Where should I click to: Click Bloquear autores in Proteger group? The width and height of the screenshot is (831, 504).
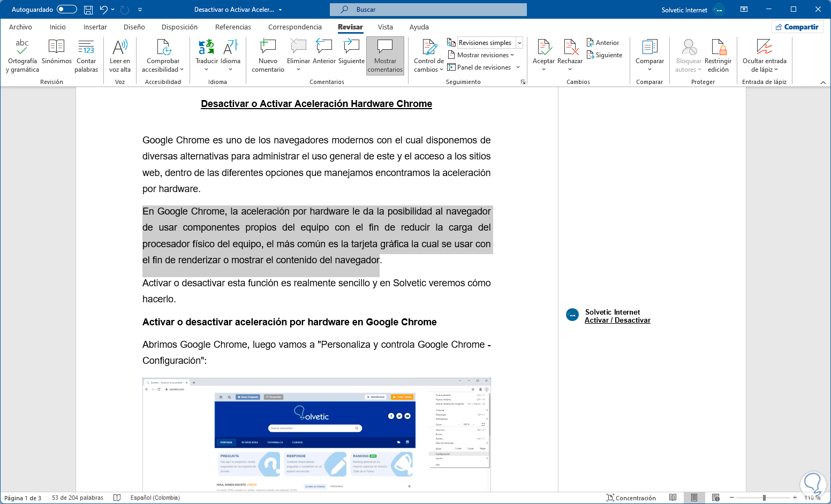coord(689,56)
